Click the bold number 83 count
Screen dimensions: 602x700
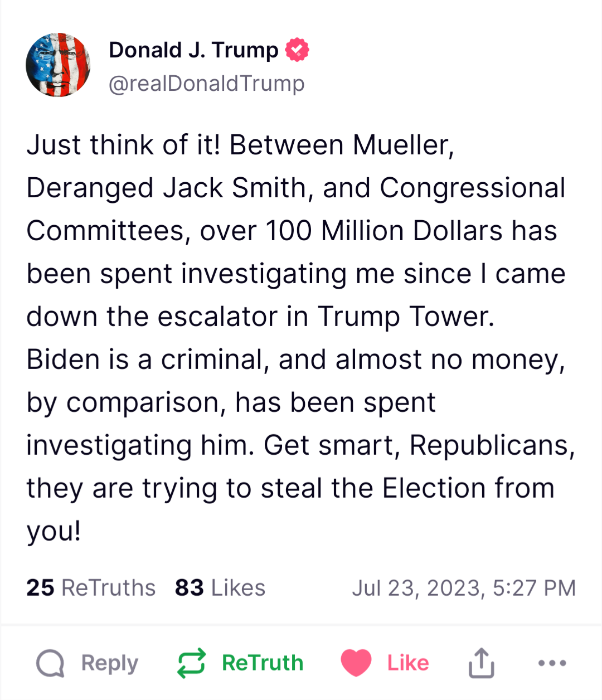[190, 588]
